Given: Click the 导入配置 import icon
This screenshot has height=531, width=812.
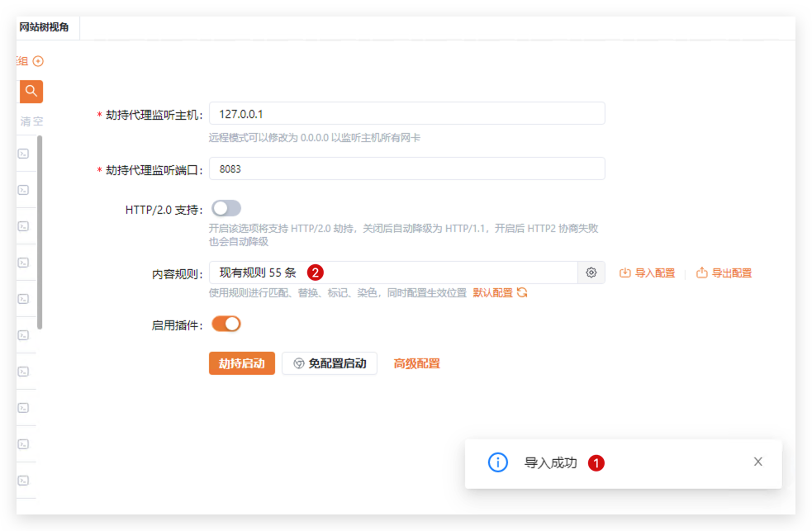Looking at the screenshot, I should click(x=625, y=273).
